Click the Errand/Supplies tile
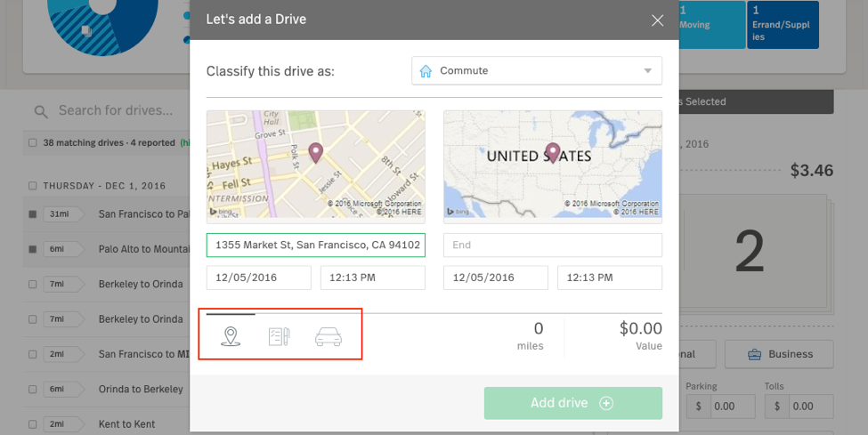Image resolution: width=868 pixels, height=435 pixels. 783,25
